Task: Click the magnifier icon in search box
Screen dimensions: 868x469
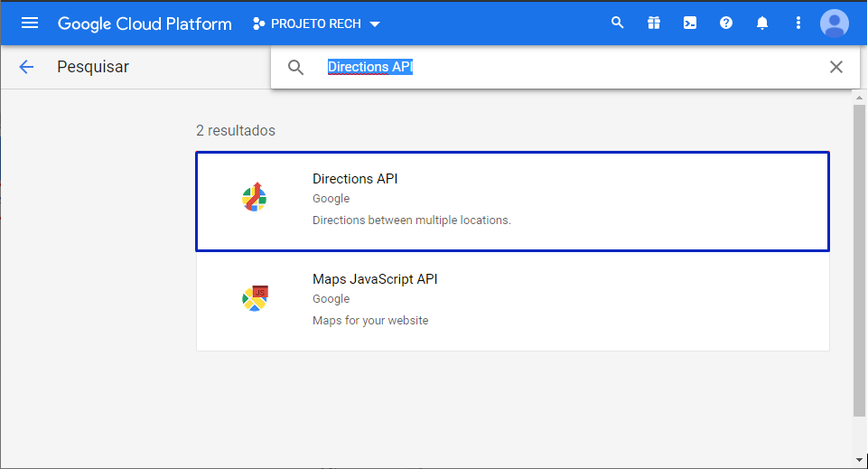Action: coord(295,67)
